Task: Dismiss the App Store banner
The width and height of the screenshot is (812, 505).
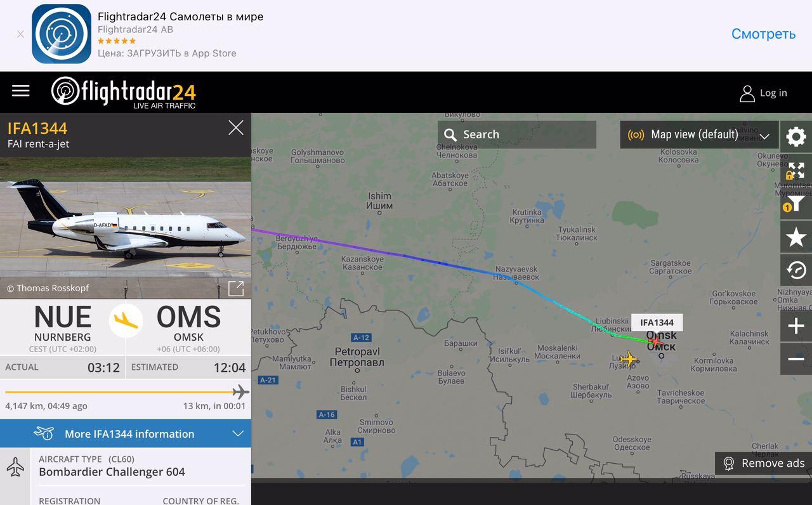Action: (20, 34)
